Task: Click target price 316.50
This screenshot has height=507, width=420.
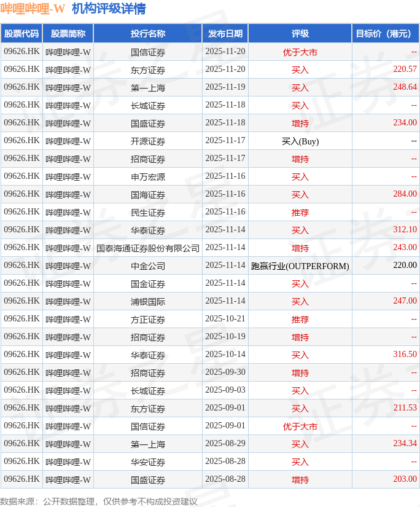Action: tap(405, 354)
